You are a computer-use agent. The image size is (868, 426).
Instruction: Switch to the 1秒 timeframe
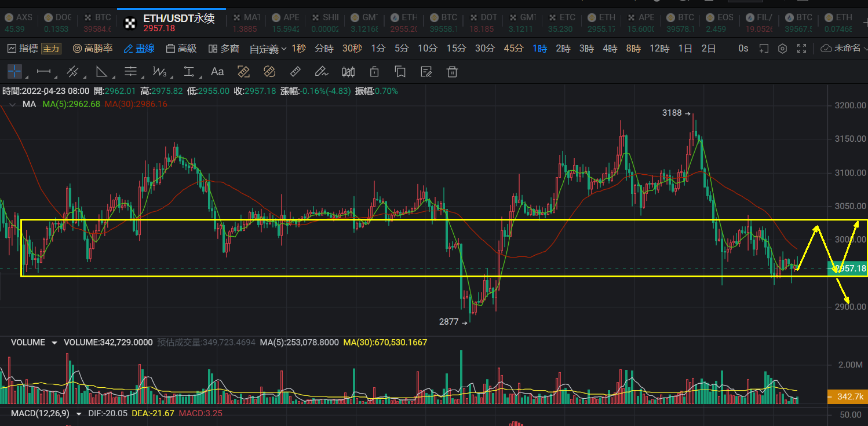[298, 49]
